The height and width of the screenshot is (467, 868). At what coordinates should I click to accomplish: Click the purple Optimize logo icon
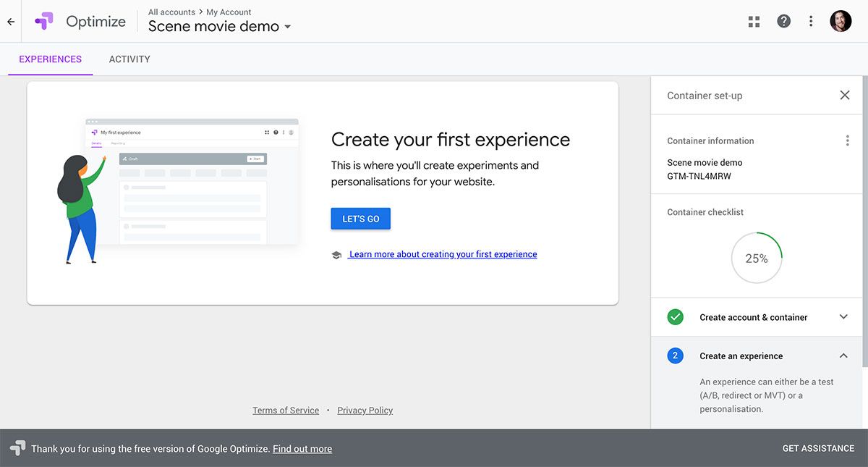click(43, 21)
